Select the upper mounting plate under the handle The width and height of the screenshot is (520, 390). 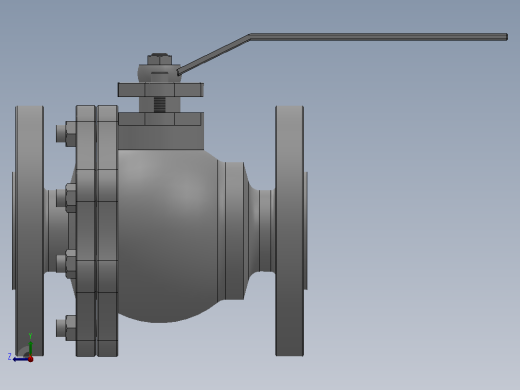click(161, 90)
